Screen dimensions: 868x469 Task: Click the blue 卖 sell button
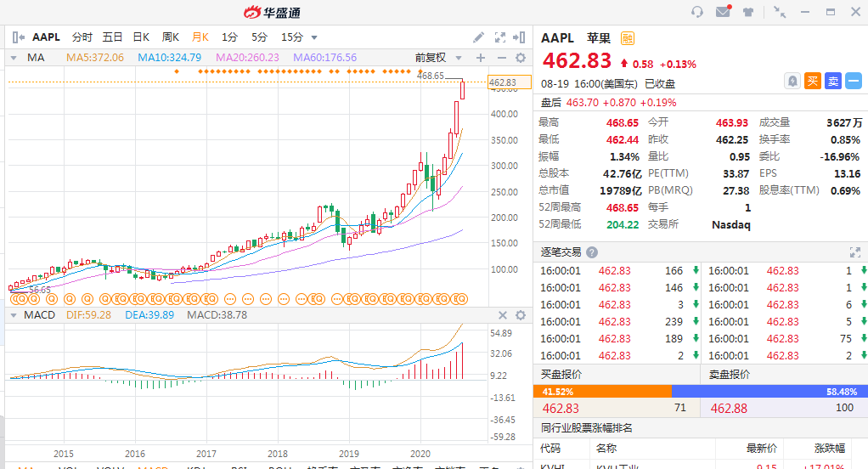(x=833, y=81)
